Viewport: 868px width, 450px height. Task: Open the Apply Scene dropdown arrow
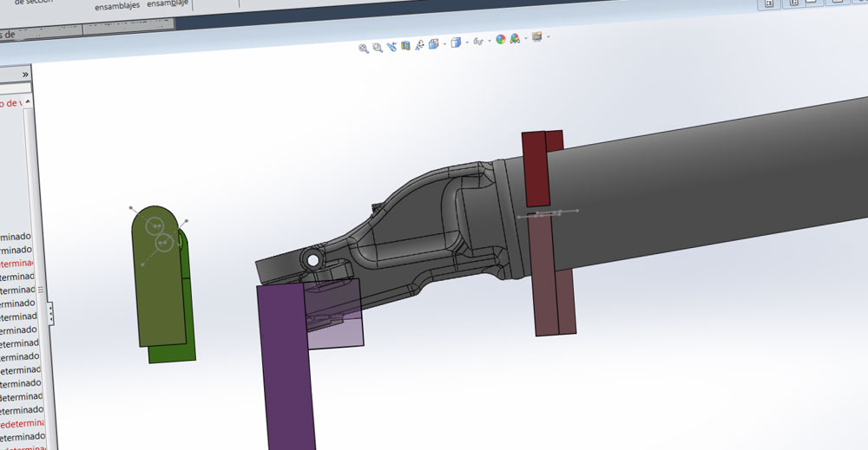[526, 38]
